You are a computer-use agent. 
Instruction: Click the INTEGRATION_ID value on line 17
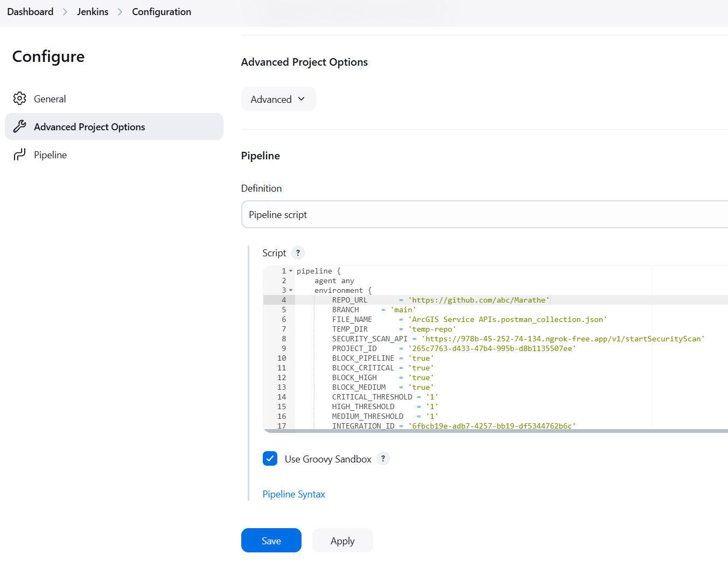pos(492,426)
